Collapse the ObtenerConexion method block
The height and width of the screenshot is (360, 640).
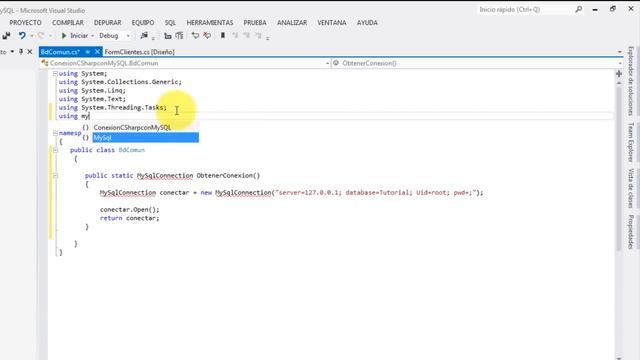(55, 176)
